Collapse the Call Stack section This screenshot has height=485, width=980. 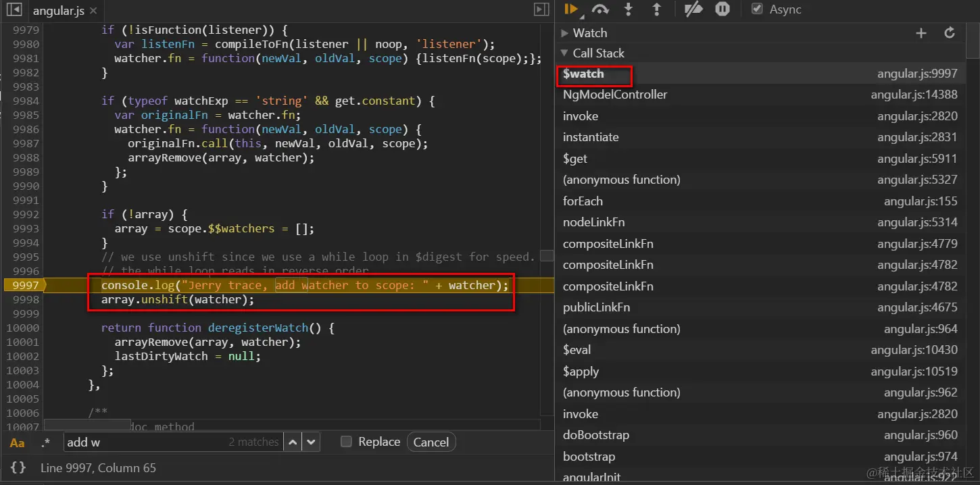click(564, 53)
